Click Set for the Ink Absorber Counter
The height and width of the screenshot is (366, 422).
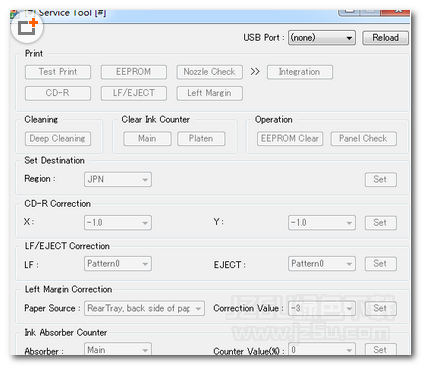(380, 349)
